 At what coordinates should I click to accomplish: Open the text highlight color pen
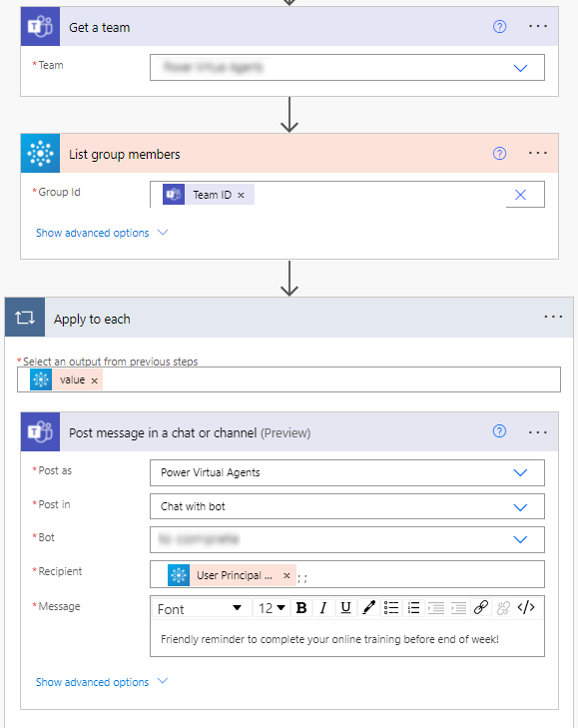368,608
